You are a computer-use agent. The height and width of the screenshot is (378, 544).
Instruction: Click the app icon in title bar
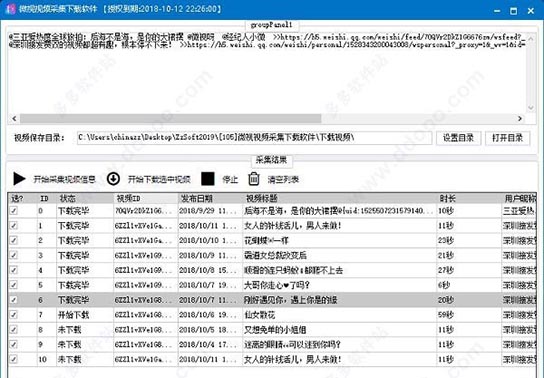click(11, 9)
